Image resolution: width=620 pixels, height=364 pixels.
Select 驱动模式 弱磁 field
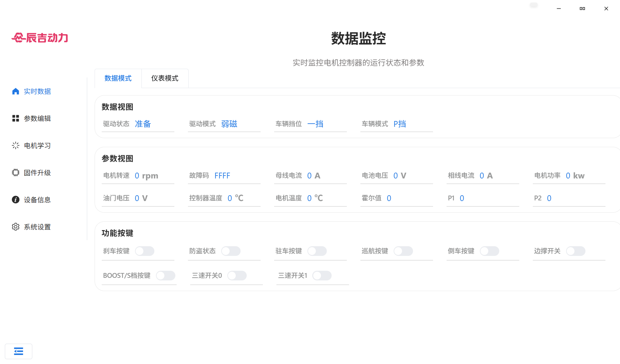pyautogui.click(x=229, y=124)
